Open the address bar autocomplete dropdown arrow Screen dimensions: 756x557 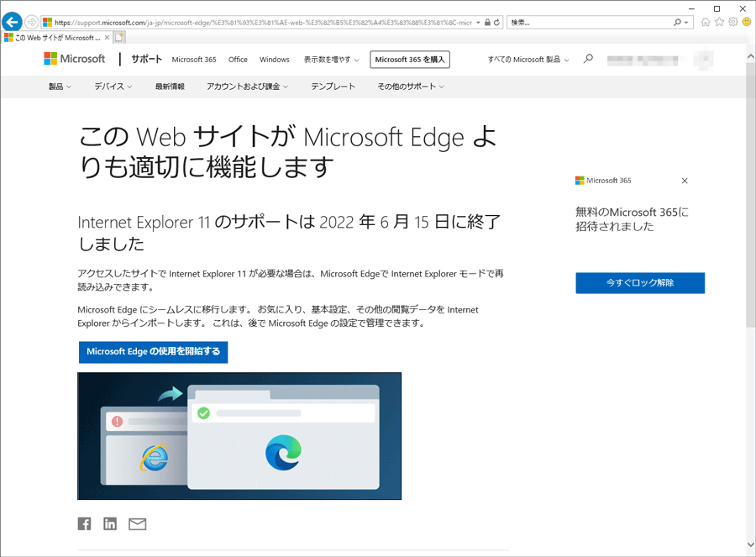pyautogui.click(x=478, y=22)
